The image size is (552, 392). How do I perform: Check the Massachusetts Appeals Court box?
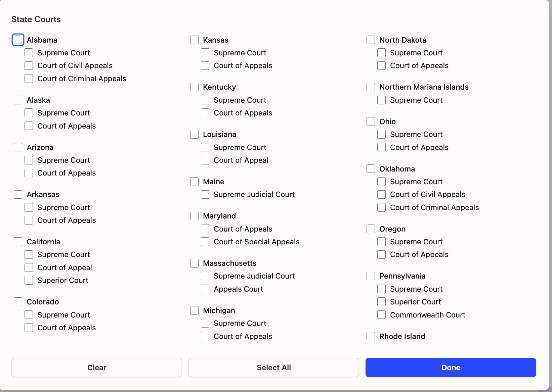tap(205, 289)
